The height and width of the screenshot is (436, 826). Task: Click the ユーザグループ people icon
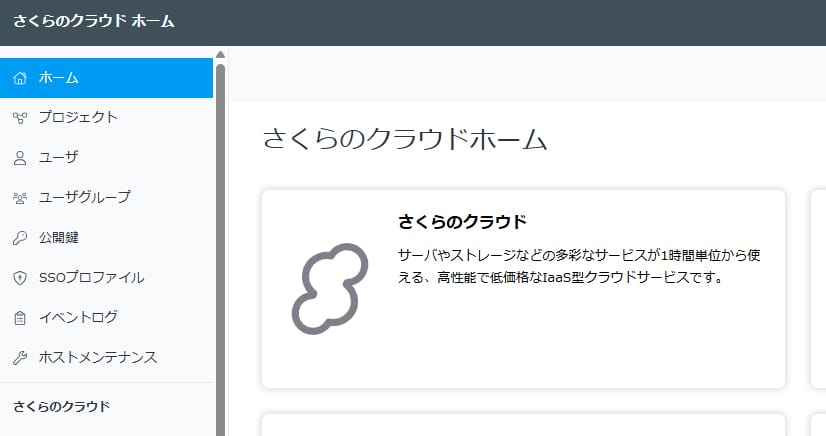[20, 198]
